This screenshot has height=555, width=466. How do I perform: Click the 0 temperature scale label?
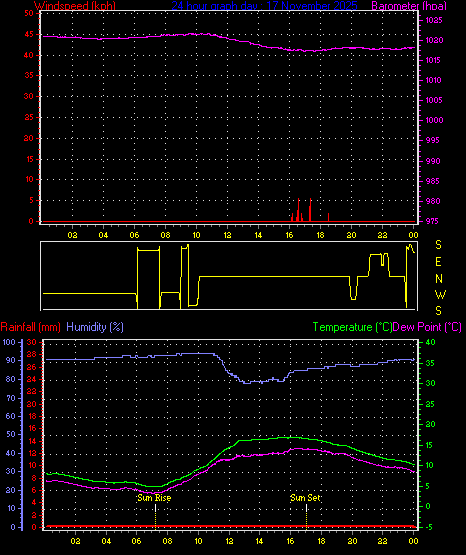pos(428,507)
